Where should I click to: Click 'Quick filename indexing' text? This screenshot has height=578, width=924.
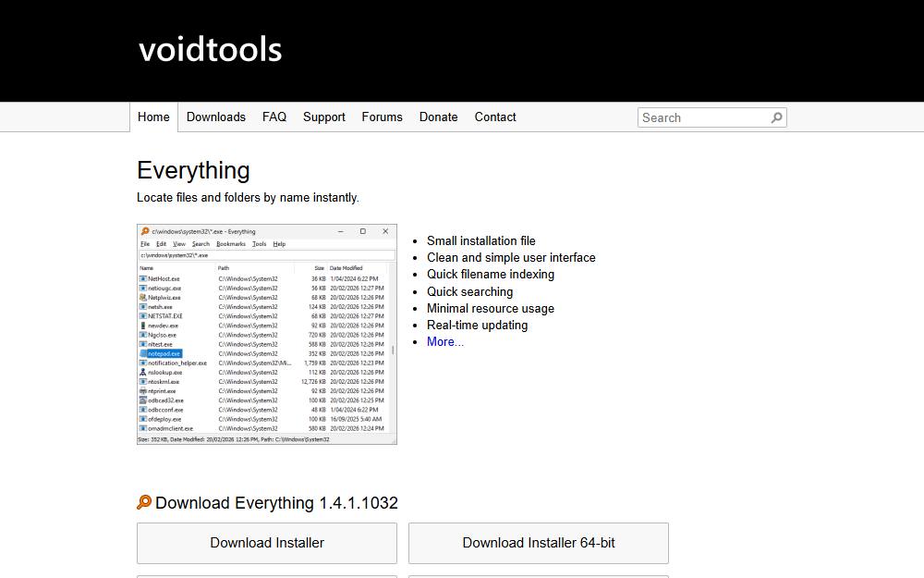(x=491, y=275)
